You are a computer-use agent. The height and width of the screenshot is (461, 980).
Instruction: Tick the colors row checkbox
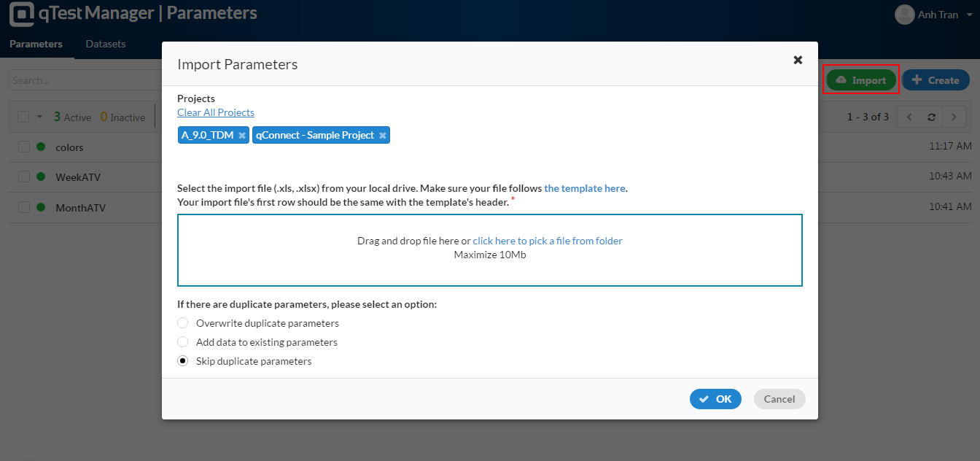click(24, 147)
